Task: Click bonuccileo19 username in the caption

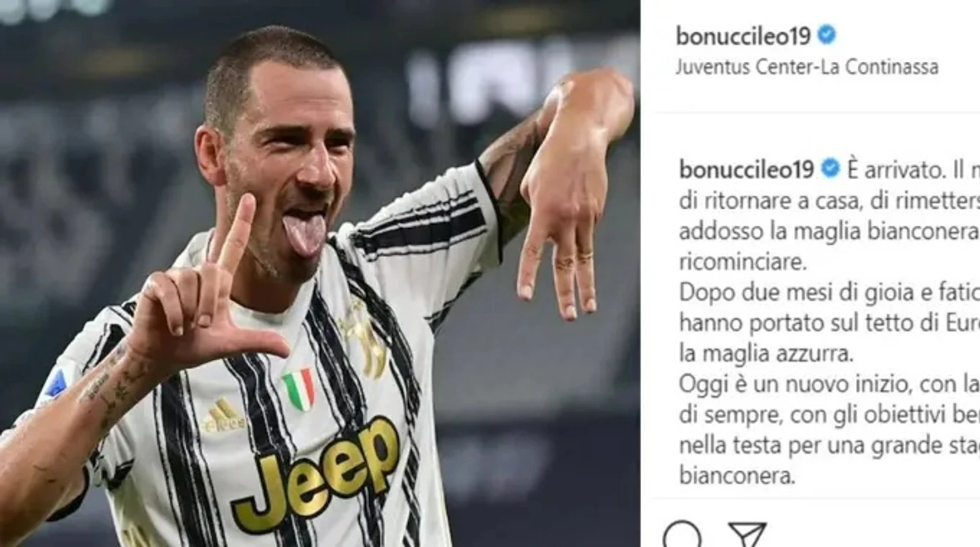Action: click(x=746, y=169)
